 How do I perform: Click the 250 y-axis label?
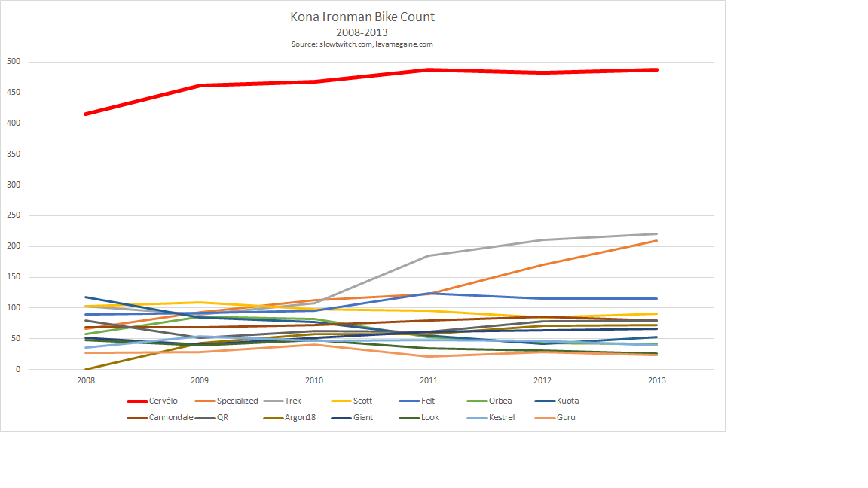(14, 215)
